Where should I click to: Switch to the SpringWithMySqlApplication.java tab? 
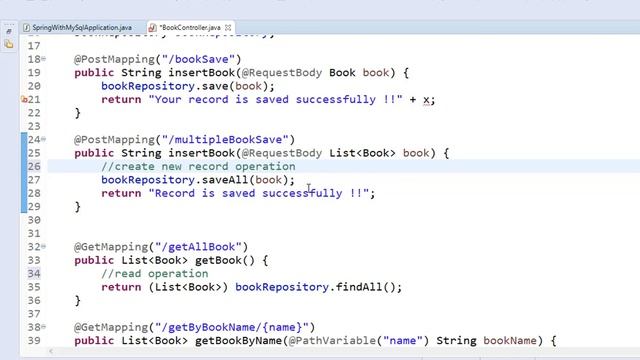click(82, 28)
